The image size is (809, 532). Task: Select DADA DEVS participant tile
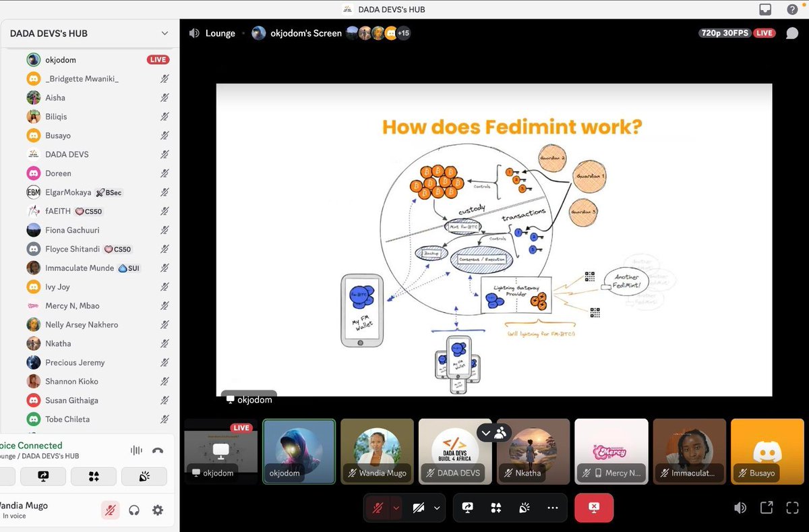tap(455, 452)
